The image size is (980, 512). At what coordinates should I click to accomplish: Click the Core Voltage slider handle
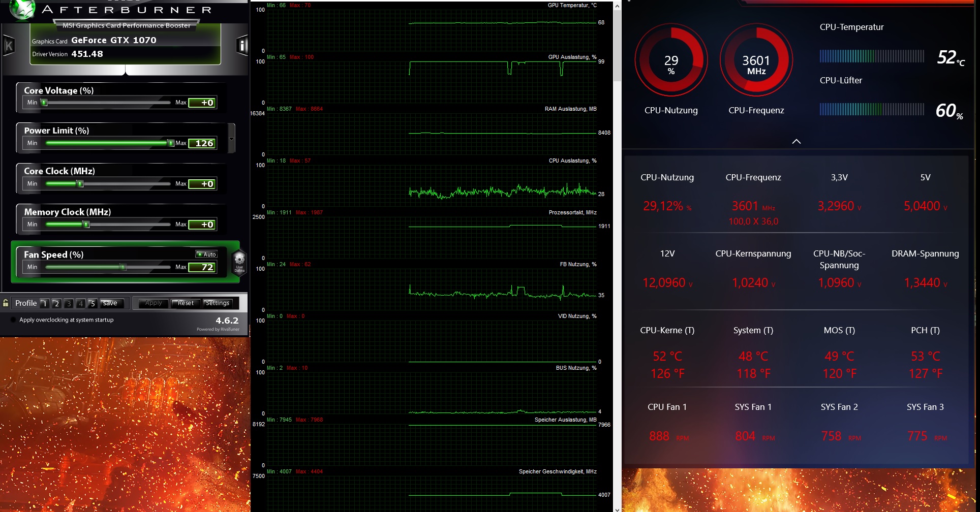click(44, 103)
